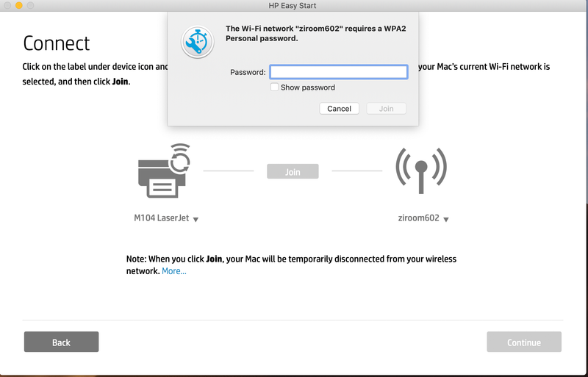Click the printer device icon
This screenshot has height=377, width=588.
tap(164, 170)
